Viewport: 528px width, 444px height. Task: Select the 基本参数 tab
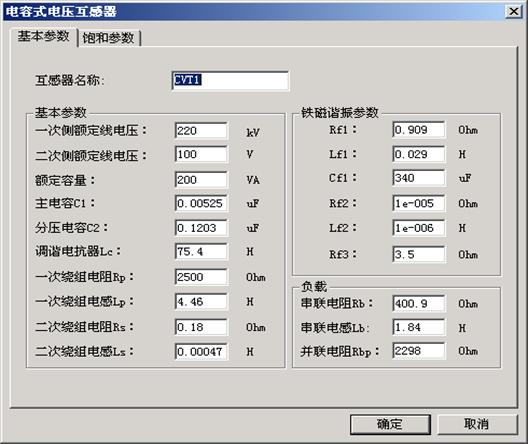(x=44, y=36)
